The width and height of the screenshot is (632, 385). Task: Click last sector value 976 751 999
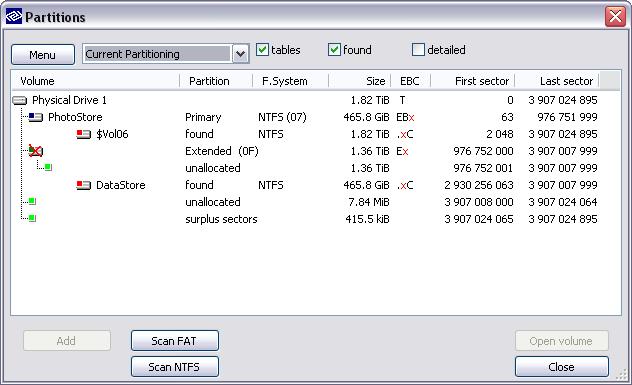point(567,117)
